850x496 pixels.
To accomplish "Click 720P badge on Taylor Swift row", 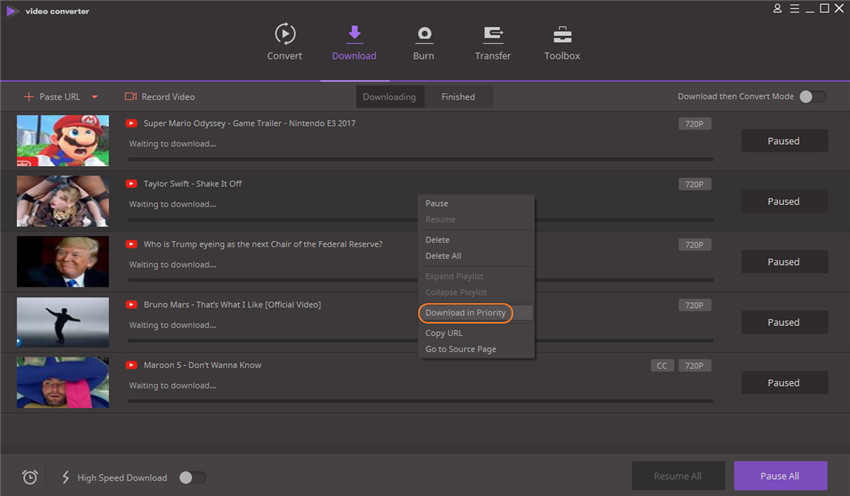I will click(x=694, y=184).
